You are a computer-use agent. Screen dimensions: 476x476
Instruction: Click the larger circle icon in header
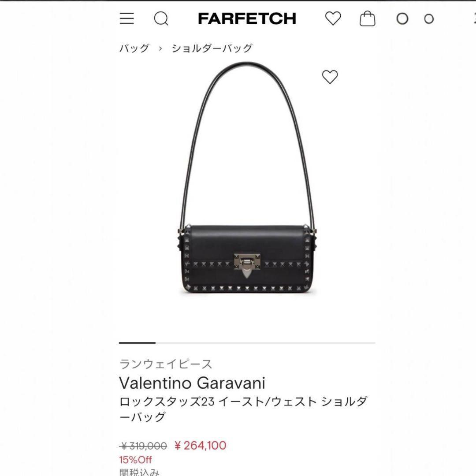click(402, 19)
